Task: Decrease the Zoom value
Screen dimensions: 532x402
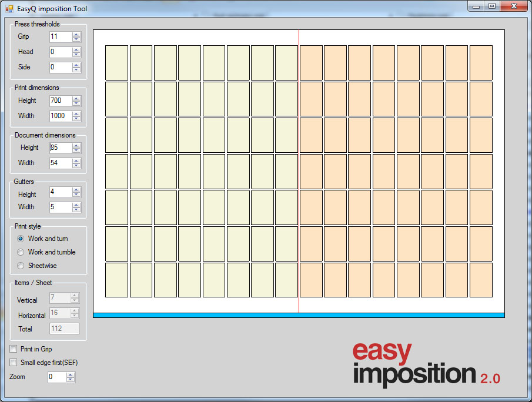Action: point(71,380)
